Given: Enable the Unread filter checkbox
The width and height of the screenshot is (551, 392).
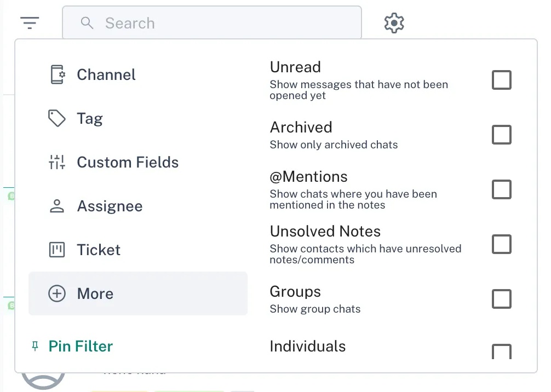Looking at the screenshot, I should (501, 80).
